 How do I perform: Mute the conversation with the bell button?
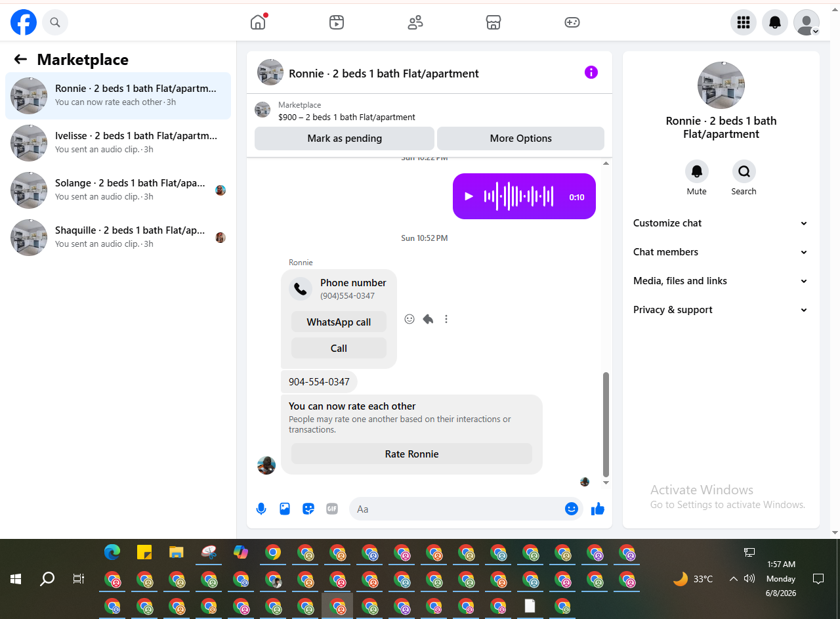(697, 172)
